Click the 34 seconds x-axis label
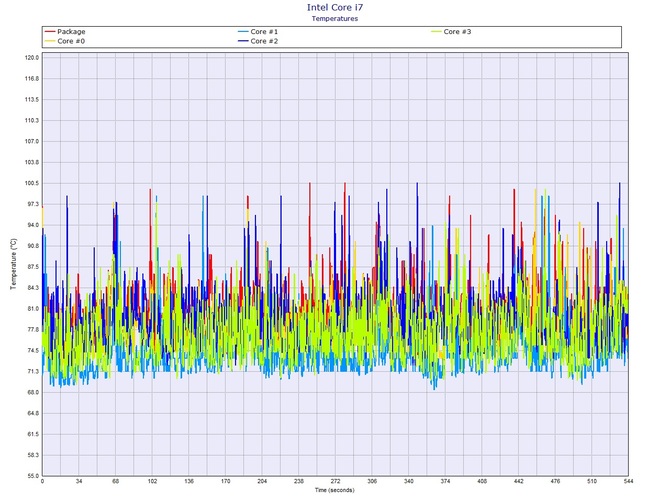670x502 pixels. click(79, 481)
